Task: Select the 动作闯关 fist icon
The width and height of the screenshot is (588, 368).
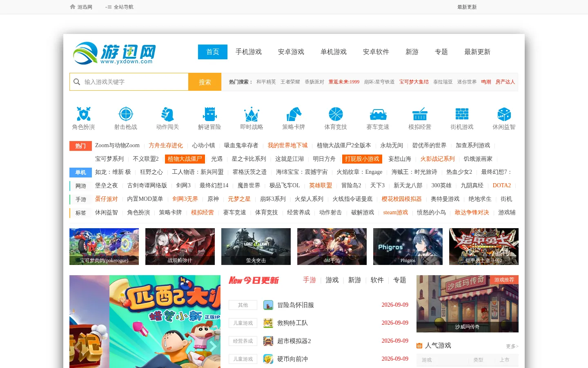Action: click(168, 114)
